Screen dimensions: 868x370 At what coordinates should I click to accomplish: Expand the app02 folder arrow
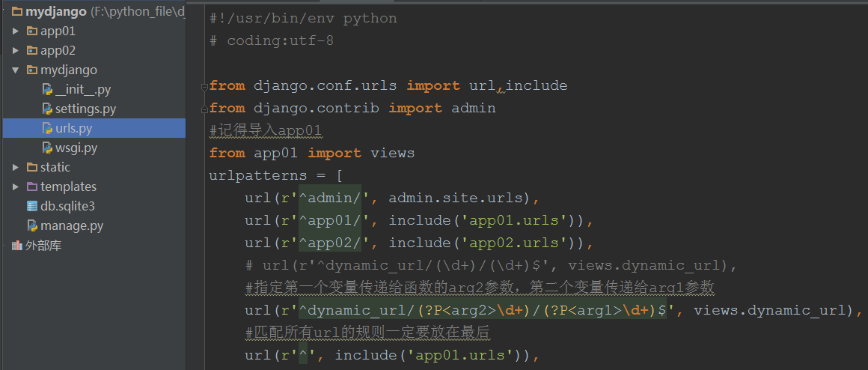pos(16,50)
